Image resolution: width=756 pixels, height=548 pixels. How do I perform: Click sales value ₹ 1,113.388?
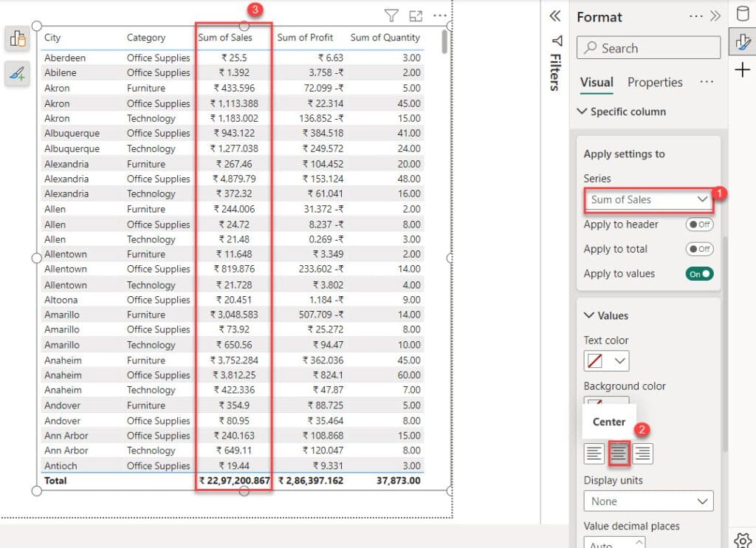coord(234,103)
